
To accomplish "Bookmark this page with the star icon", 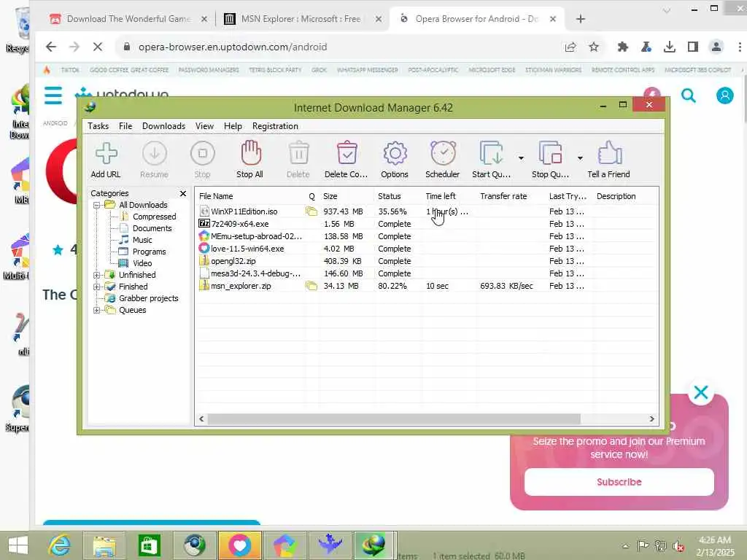I will point(594,47).
